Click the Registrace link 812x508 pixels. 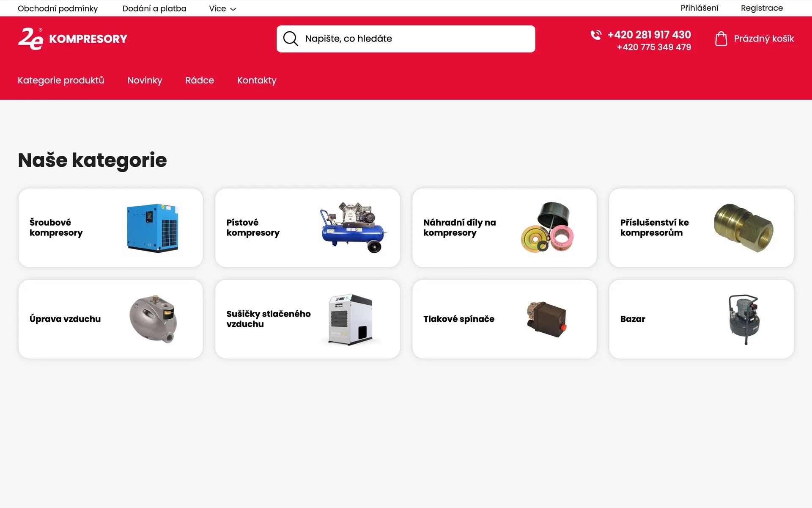pos(762,8)
